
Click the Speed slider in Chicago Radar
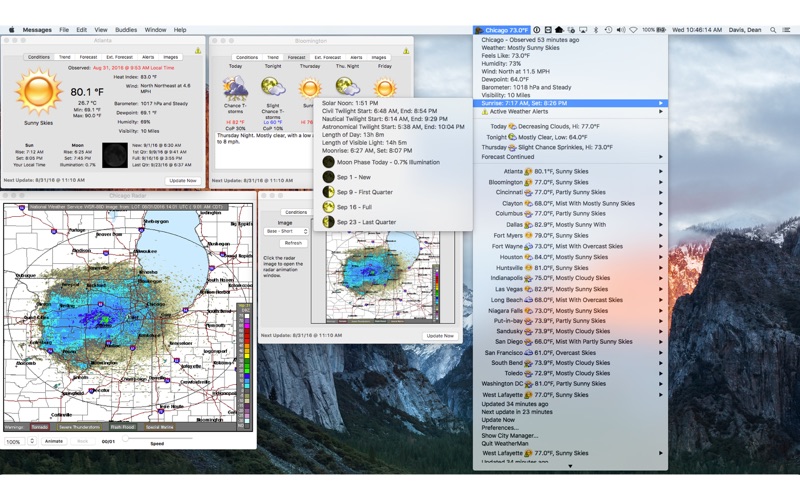(x=157, y=438)
